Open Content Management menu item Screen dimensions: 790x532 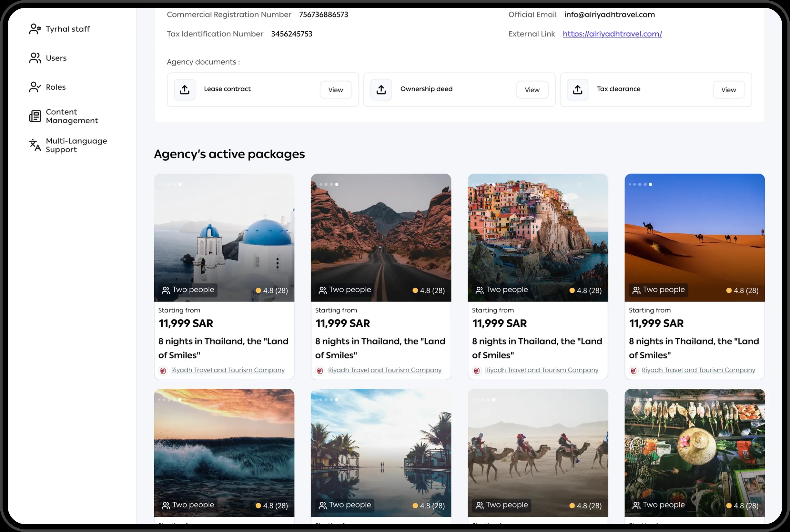(x=72, y=116)
